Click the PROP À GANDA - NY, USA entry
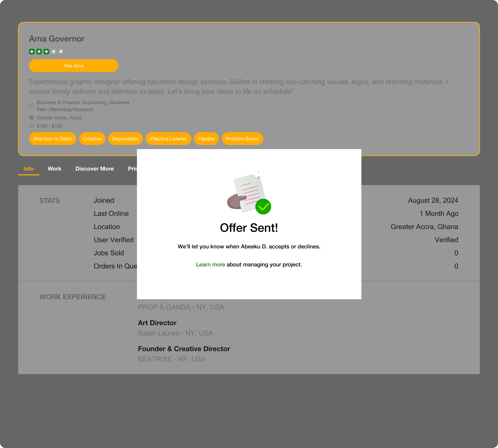Screen dimensions: 498x448 [181, 308]
